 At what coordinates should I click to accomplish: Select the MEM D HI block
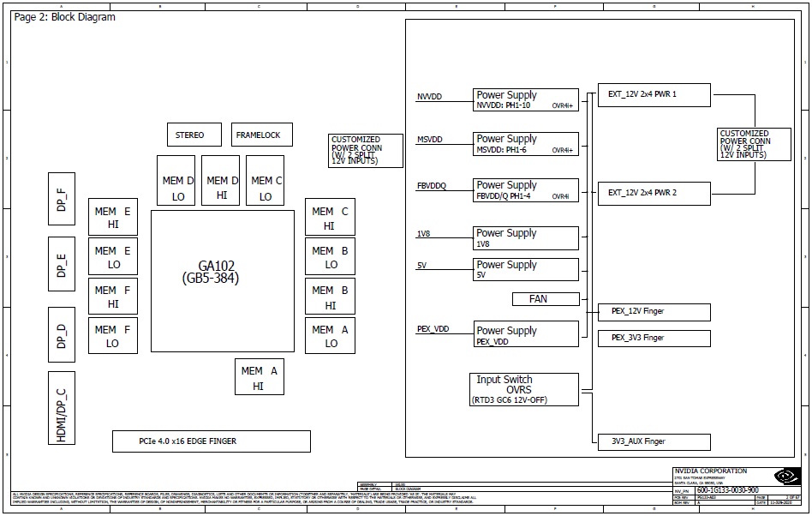(x=221, y=180)
